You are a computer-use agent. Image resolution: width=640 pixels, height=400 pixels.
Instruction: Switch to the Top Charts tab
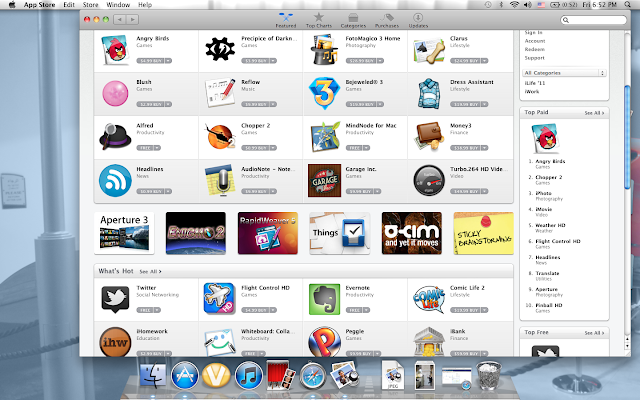tap(319, 20)
